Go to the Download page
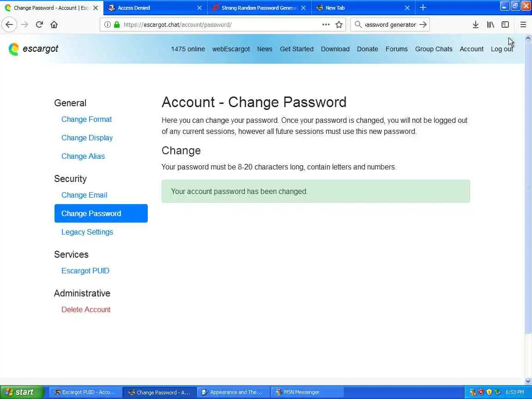Screen dimensions: 532x399 pyautogui.click(x=335, y=49)
